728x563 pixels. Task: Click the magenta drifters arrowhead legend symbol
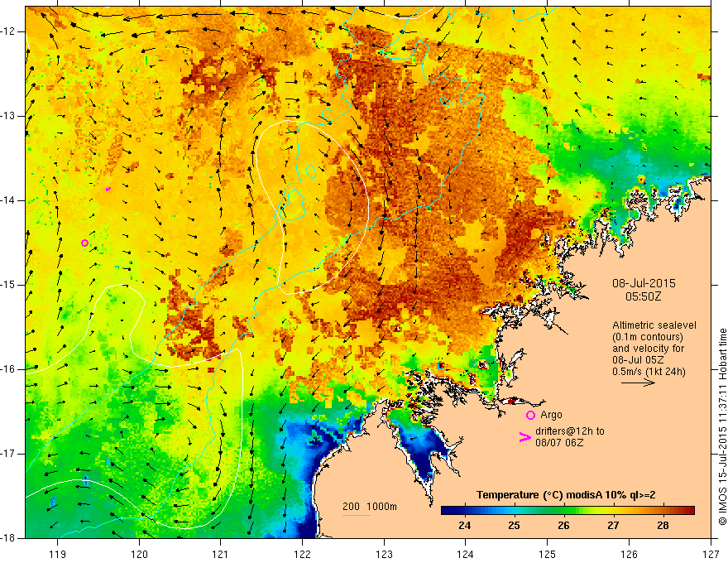(524, 436)
